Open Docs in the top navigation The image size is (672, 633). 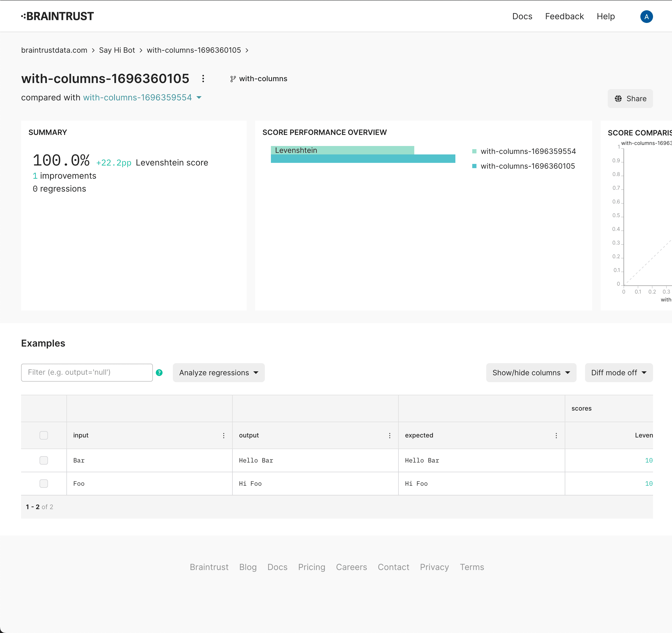point(522,17)
